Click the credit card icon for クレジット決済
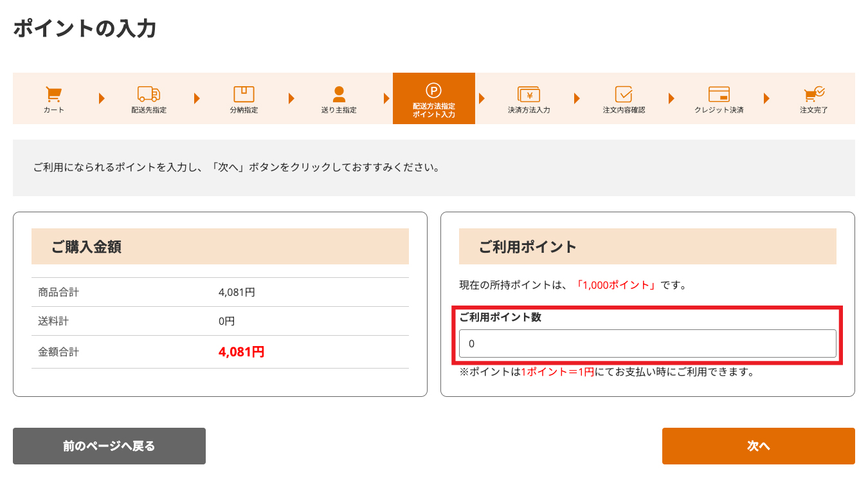 pyautogui.click(x=719, y=94)
